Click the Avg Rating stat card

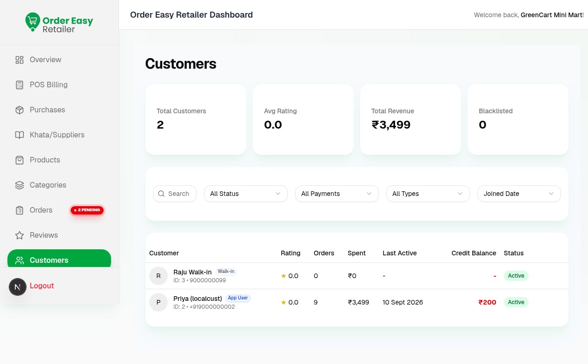coord(303,119)
